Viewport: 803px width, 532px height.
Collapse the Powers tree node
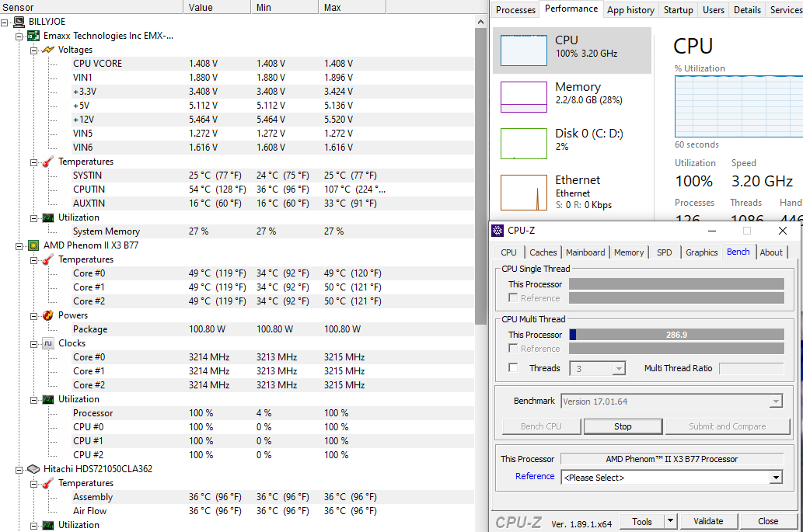coord(33,315)
